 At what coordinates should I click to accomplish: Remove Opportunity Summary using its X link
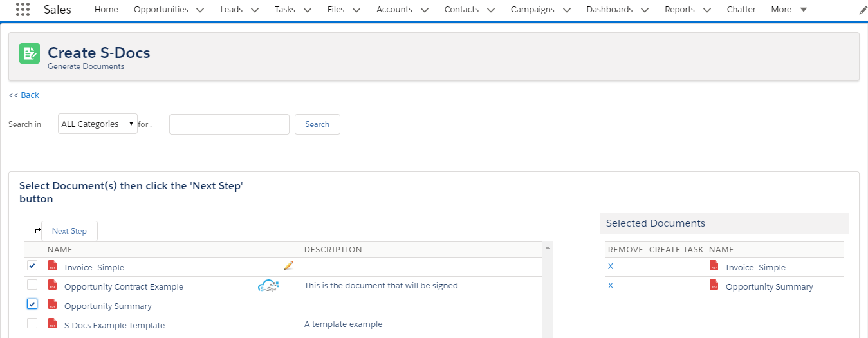[x=611, y=286]
